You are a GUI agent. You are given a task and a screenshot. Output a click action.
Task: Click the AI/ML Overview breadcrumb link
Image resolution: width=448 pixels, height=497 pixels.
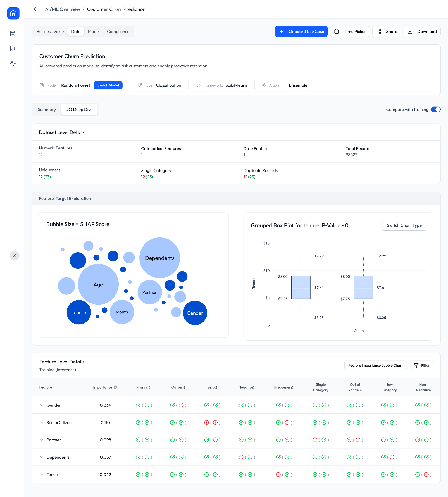point(63,9)
